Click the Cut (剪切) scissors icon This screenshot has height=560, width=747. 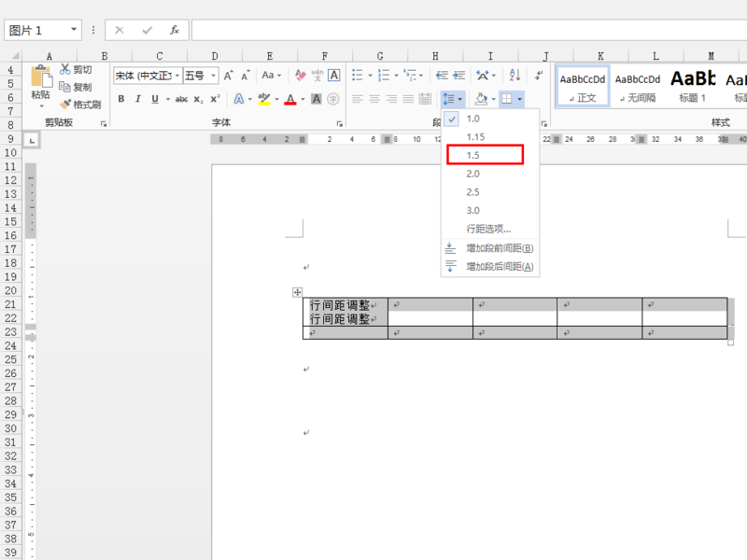tap(64, 69)
